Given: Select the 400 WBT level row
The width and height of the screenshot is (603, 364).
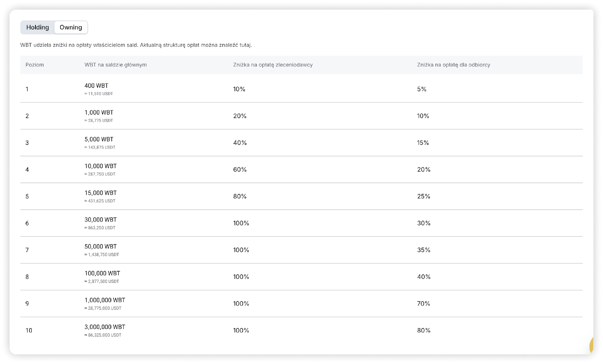Looking at the screenshot, I should pyautogui.click(x=96, y=86).
